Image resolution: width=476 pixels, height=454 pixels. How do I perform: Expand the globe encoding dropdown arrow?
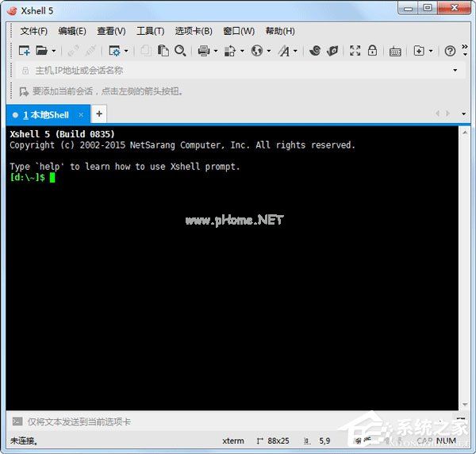pos(268,51)
